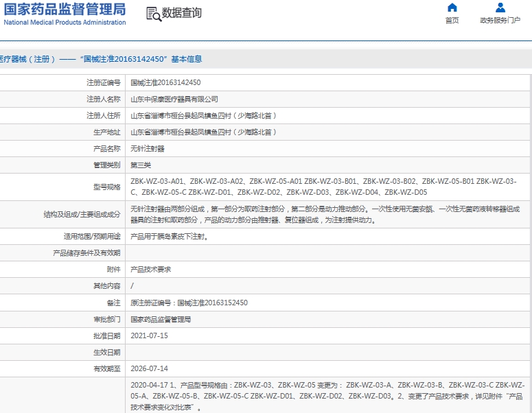Click the 注册证编号 label
The width and height of the screenshot is (532, 413).
104,83
